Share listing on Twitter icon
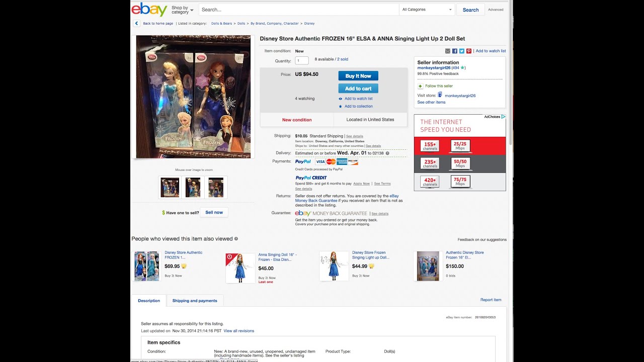 (462, 51)
